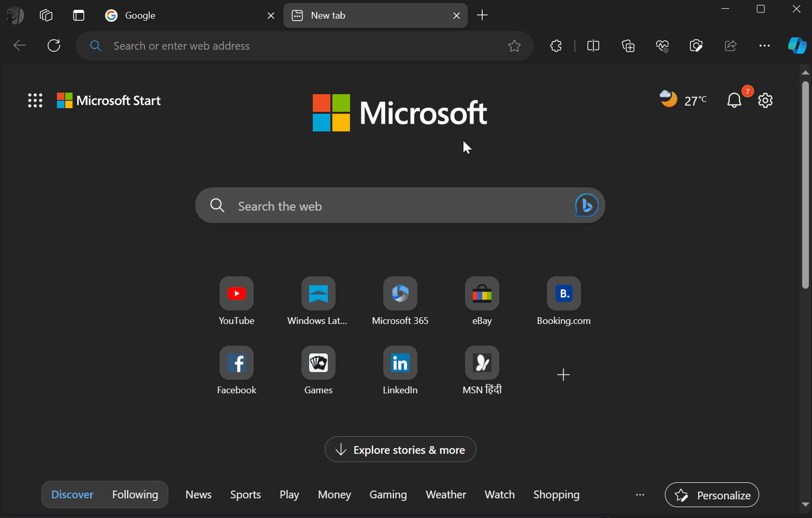Click the search magnifier icon
812x518 pixels.
tap(218, 205)
